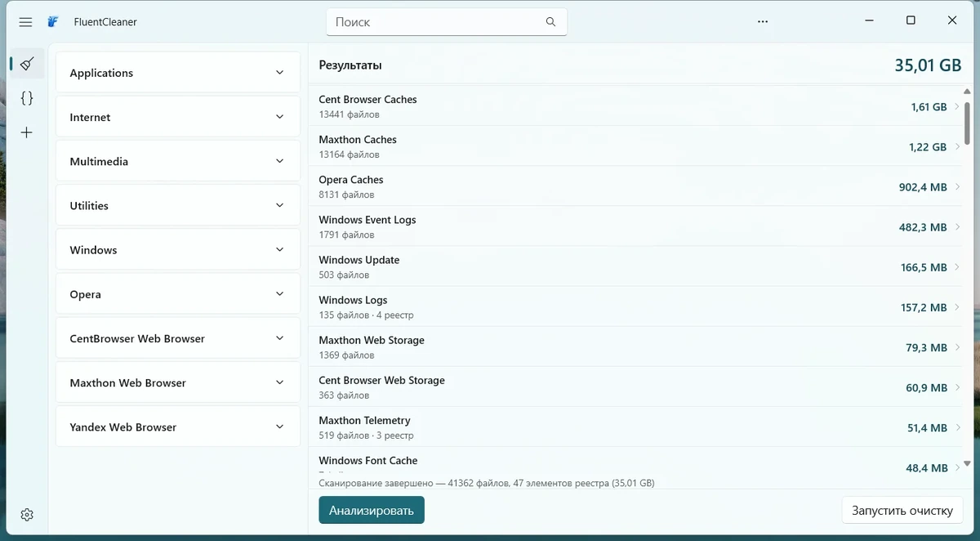The width and height of the screenshot is (980, 541).
Task: Click the FluentCleaner app logo
Action: coord(54,22)
